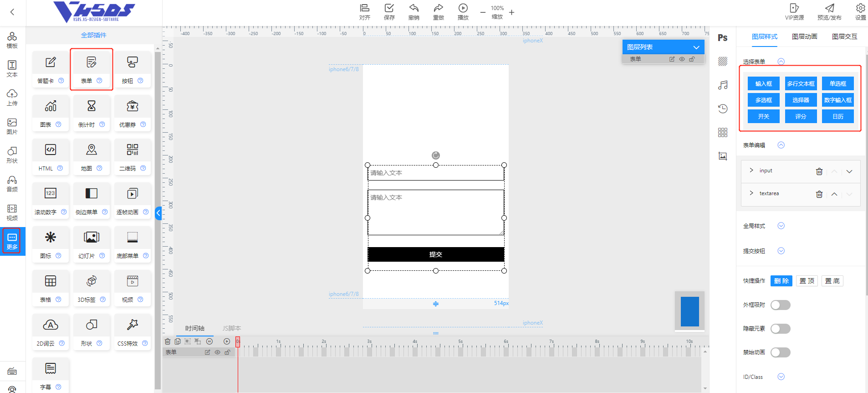This screenshot has width=868, height=393.
Task: Click the 重做 redo toolbar icon
Action: click(x=439, y=12)
